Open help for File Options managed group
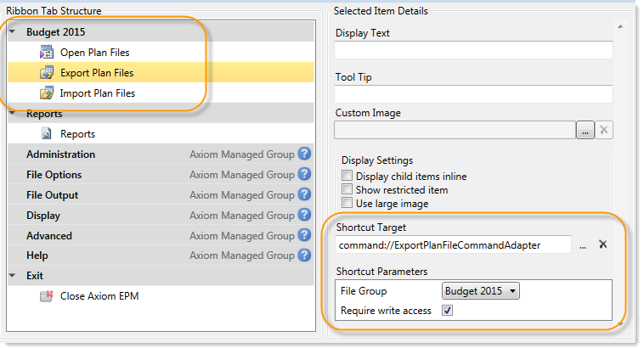644x348 pixels. click(304, 174)
